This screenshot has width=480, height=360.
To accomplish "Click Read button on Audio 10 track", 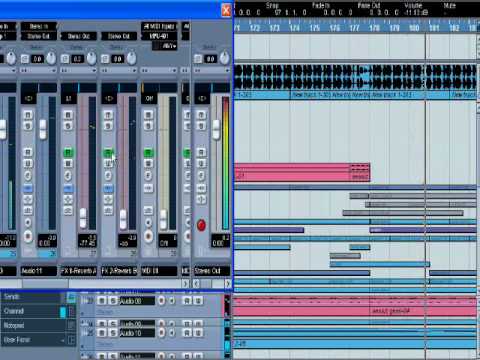I will tap(187, 333).
